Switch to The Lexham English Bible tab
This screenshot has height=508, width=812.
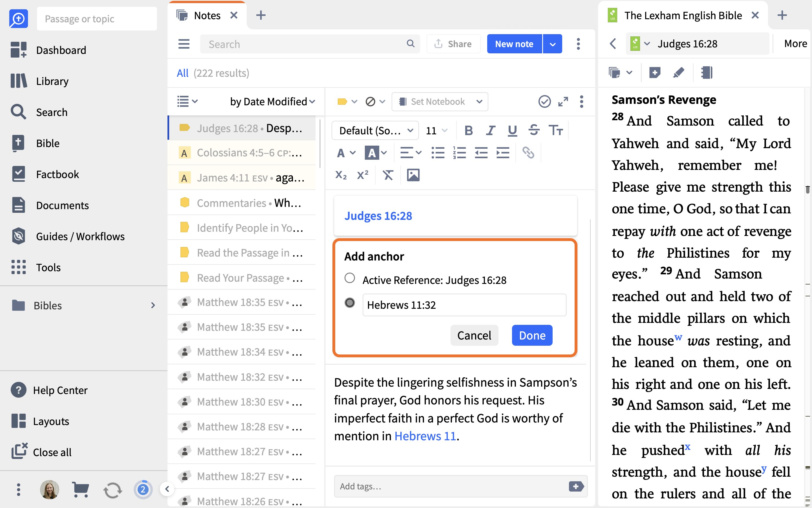(683, 16)
